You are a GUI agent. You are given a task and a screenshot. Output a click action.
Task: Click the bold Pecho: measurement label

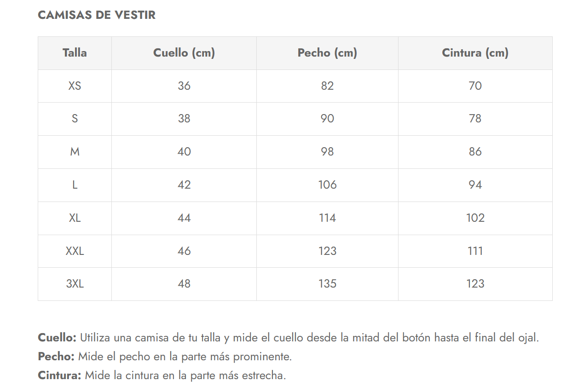click(56, 357)
